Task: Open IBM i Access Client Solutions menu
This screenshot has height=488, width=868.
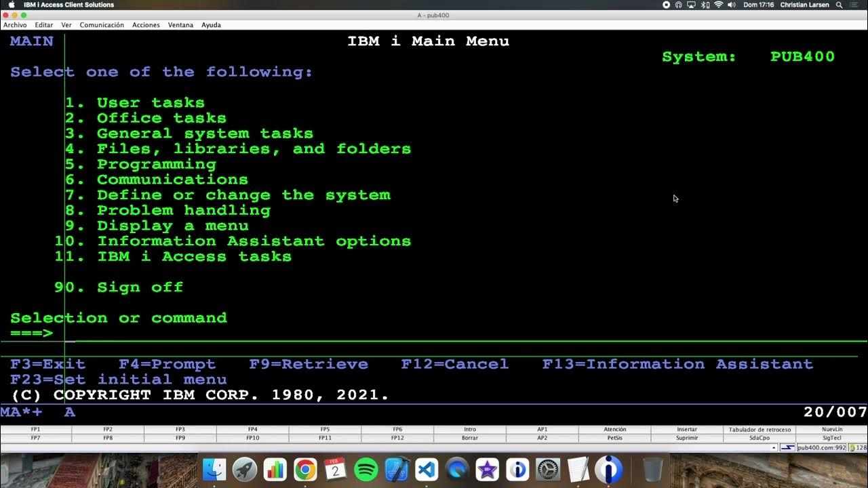Action: (69, 5)
